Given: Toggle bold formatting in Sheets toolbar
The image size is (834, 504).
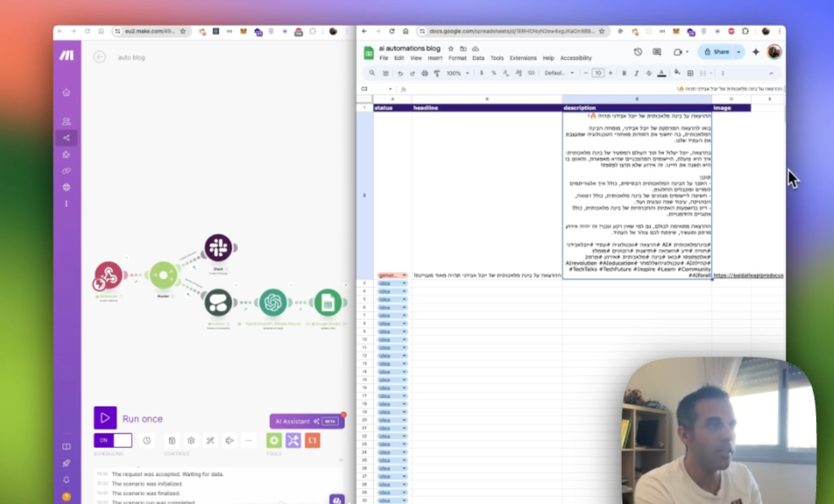Looking at the screenshot, I should [x=624, y=74].
